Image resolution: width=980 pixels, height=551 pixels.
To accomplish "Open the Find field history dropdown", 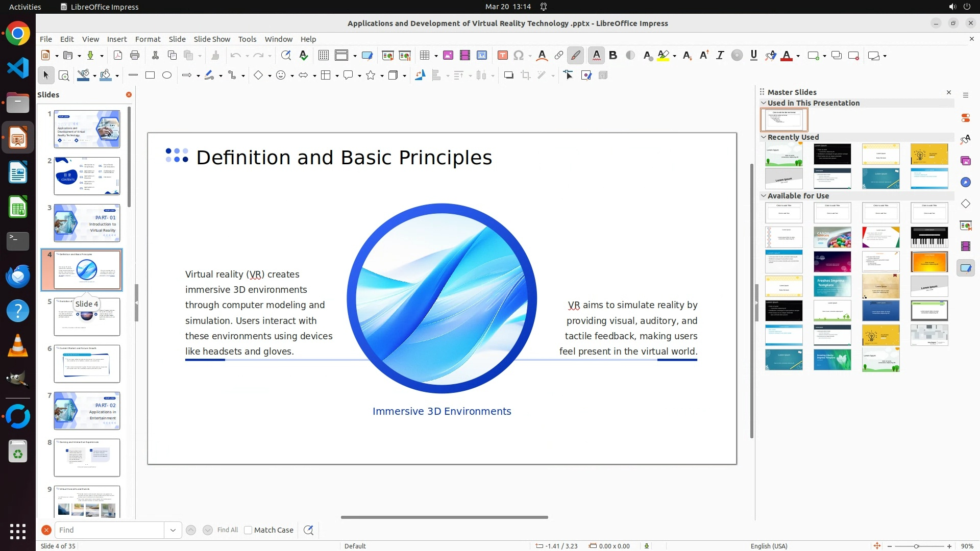I will coord(173,530).
